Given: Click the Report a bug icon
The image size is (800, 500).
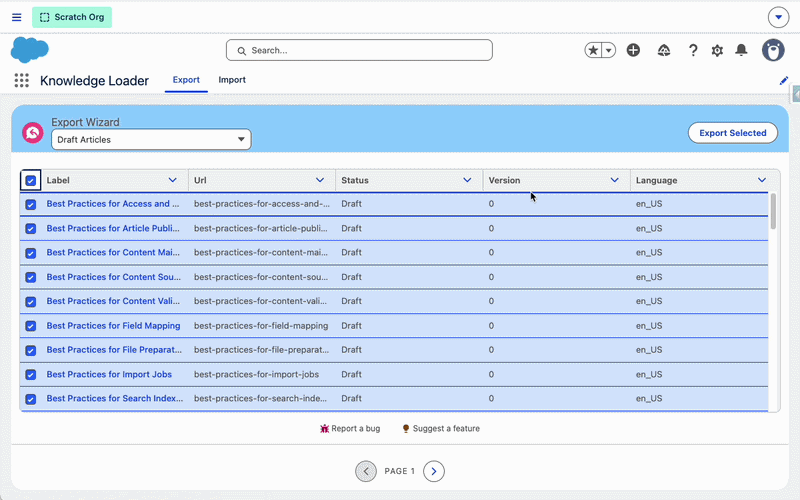Looking at the screenshot, I should point(324,429).
